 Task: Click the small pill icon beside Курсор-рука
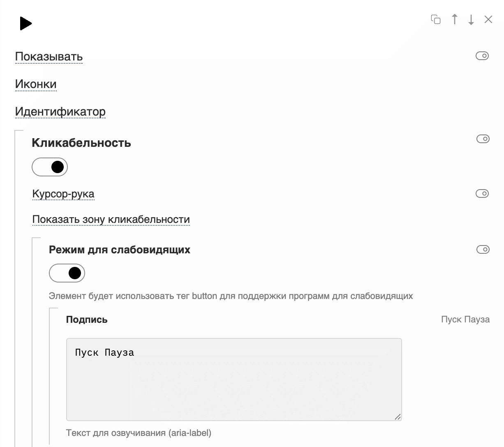(x=482, y=194)
